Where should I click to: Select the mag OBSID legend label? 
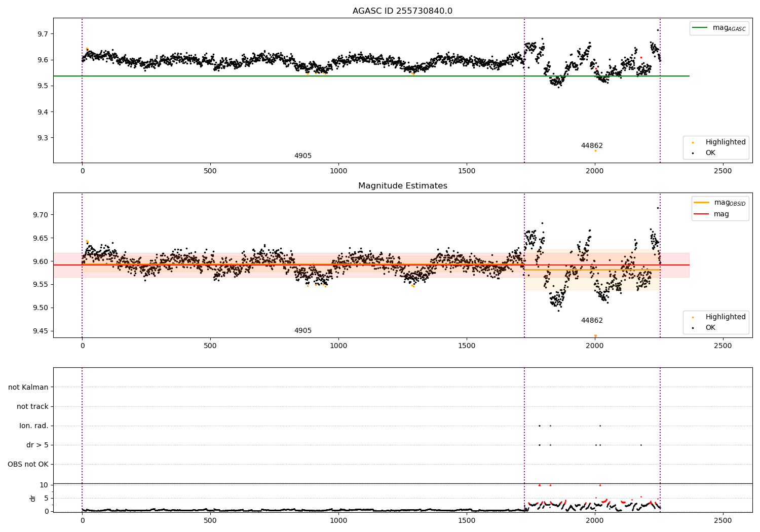tap(730, 203)
